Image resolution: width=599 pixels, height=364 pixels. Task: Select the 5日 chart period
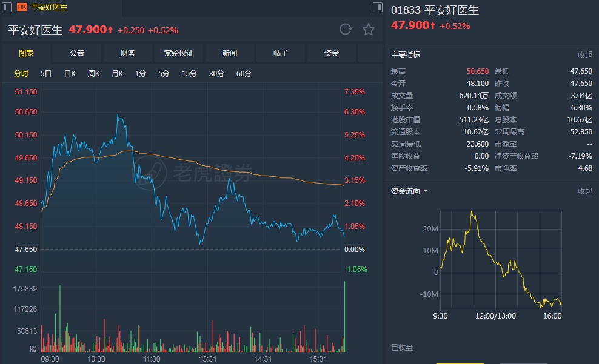[x=46, y=74]
